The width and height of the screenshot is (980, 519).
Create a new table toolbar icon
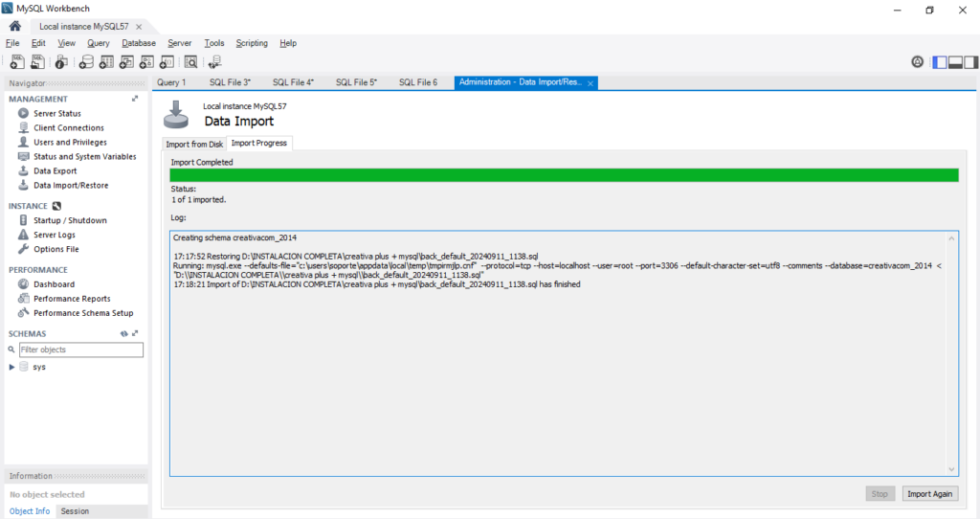pos(106,62)
